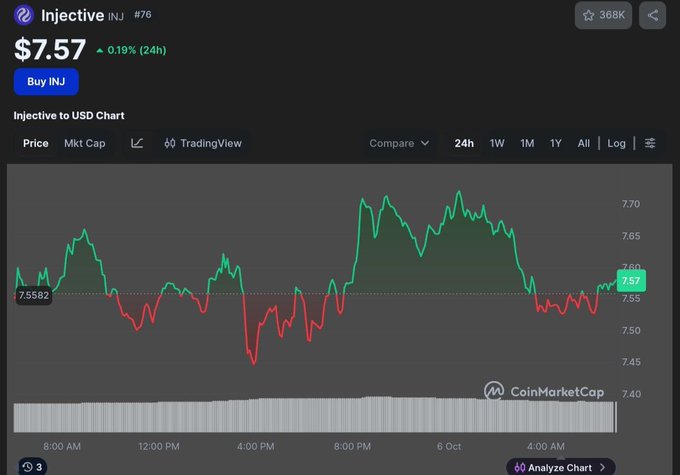
Task: Click the $7.57 price text
Action: pyautogui.click(x=50, y=49)
